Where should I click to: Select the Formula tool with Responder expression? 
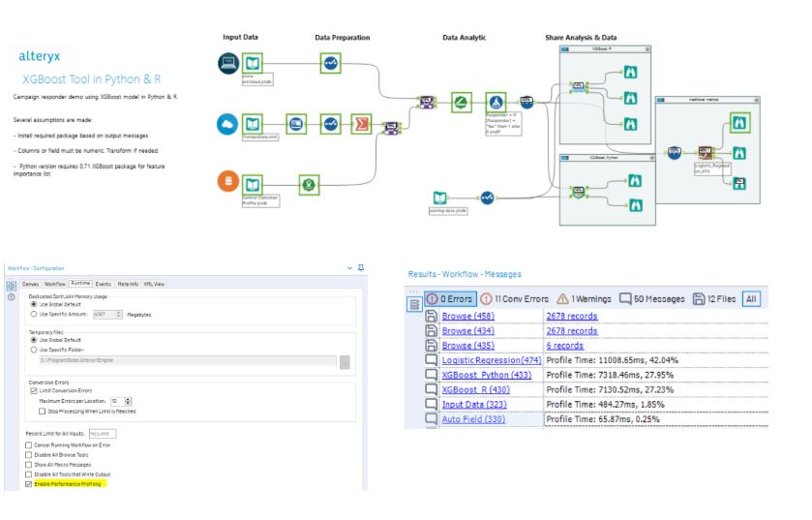click(x=496, y=103)
